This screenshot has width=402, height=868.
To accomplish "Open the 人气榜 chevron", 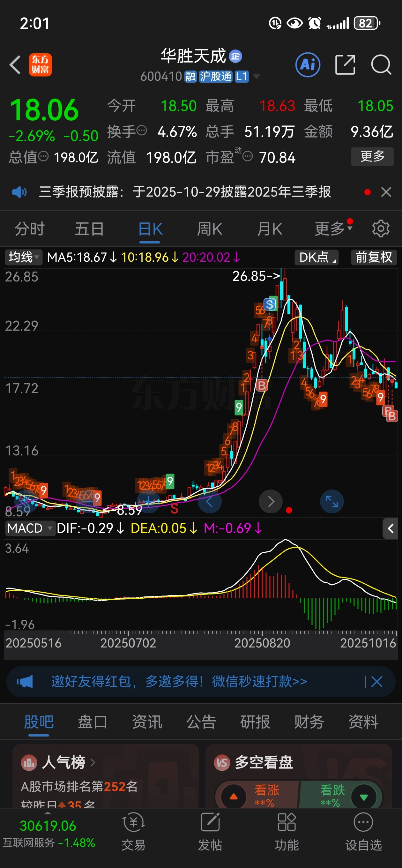I will pyautogui.click(x=93, y=762).
